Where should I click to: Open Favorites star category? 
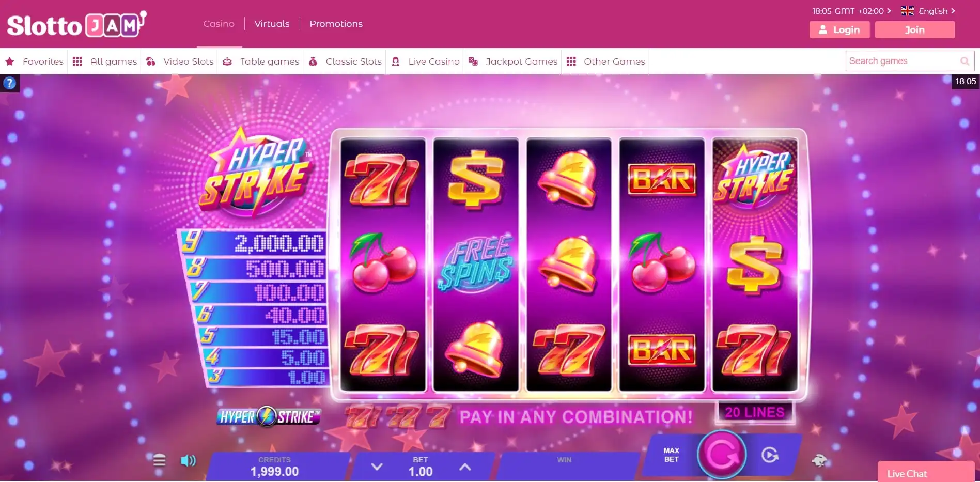(34, 61)
